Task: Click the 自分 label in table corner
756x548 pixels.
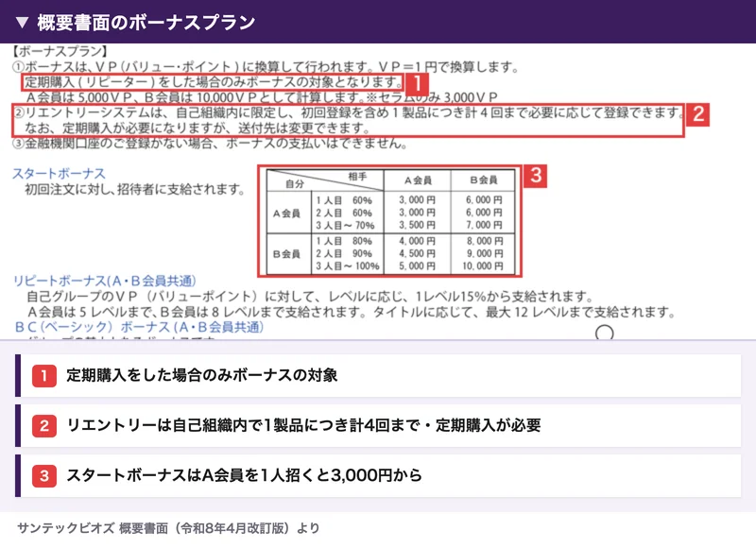Action: 295,183
